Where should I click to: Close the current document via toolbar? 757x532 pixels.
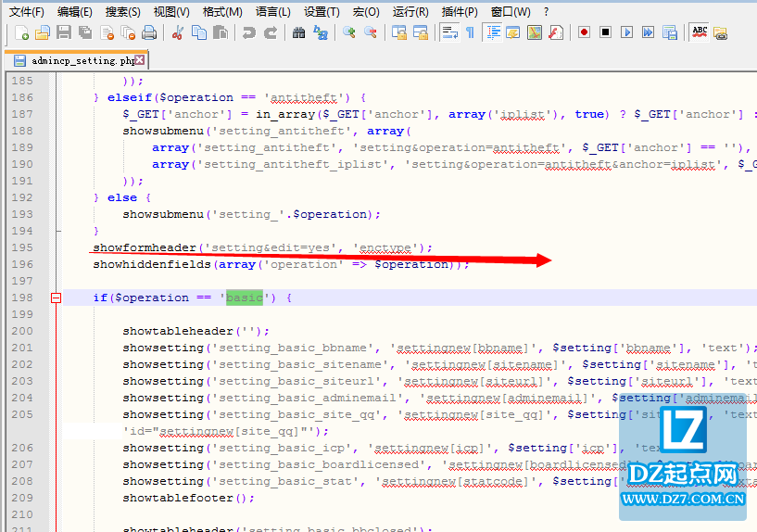pyautogui.click(x=107, y=32)
